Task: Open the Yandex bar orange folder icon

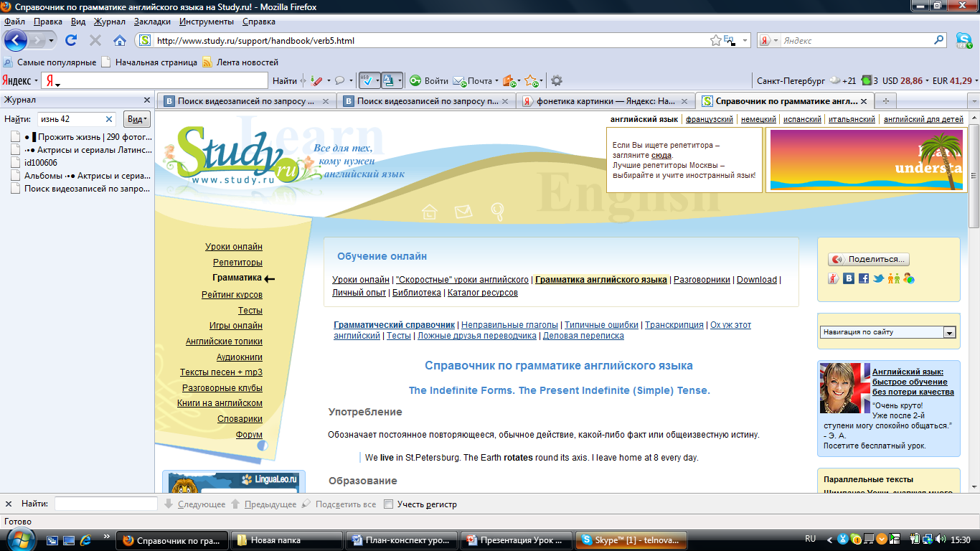Action: click(x=509, y=81)
